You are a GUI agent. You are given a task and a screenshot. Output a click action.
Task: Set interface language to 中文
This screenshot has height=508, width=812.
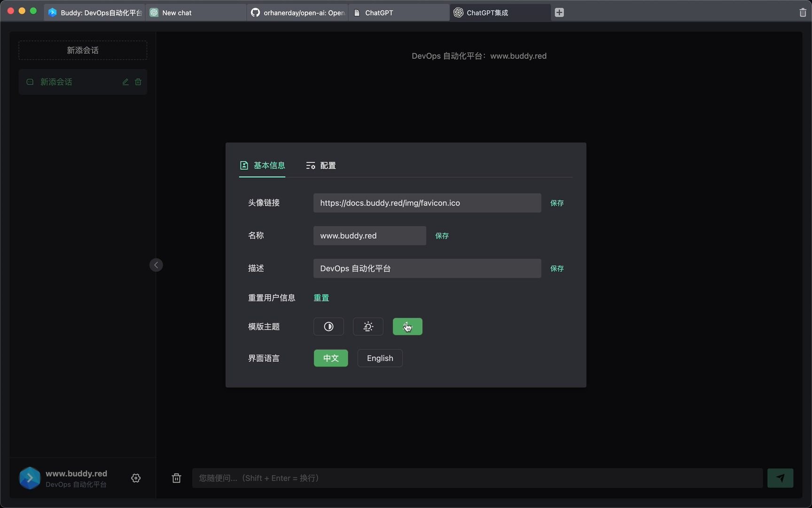331,358
